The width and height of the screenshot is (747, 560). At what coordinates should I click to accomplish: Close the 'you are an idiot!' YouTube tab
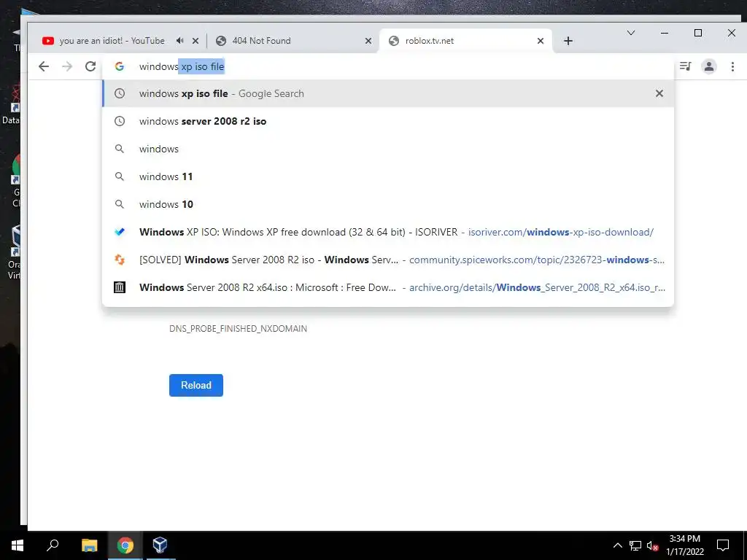(196, 41)
